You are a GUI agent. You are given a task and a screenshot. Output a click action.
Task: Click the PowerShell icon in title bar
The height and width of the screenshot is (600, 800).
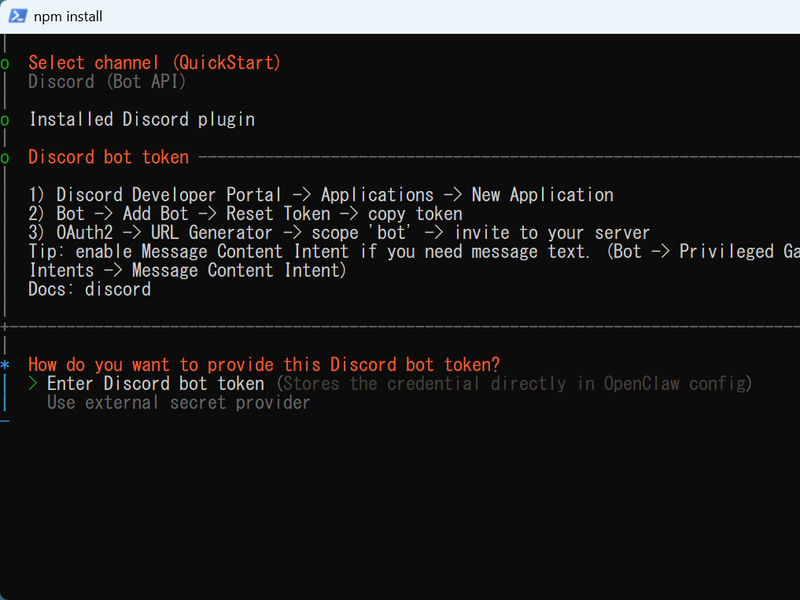(x=18, y=16)
